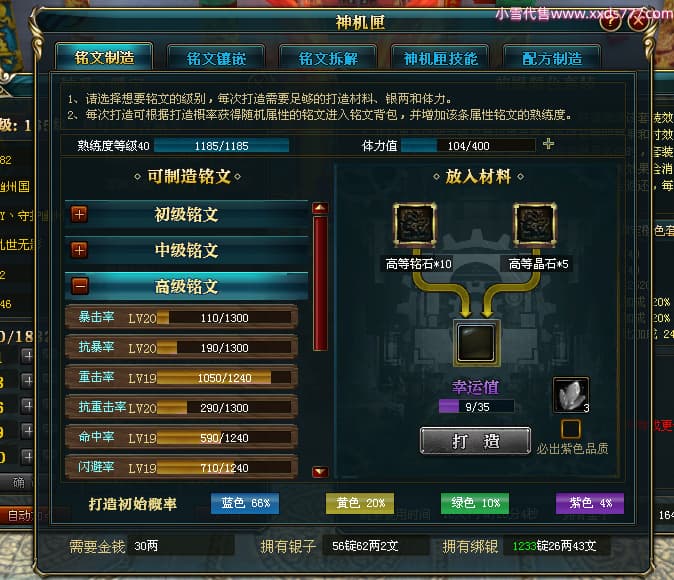Click the 打造 forge button
This screenshot has width=674, height=580.
coord(475,441)
